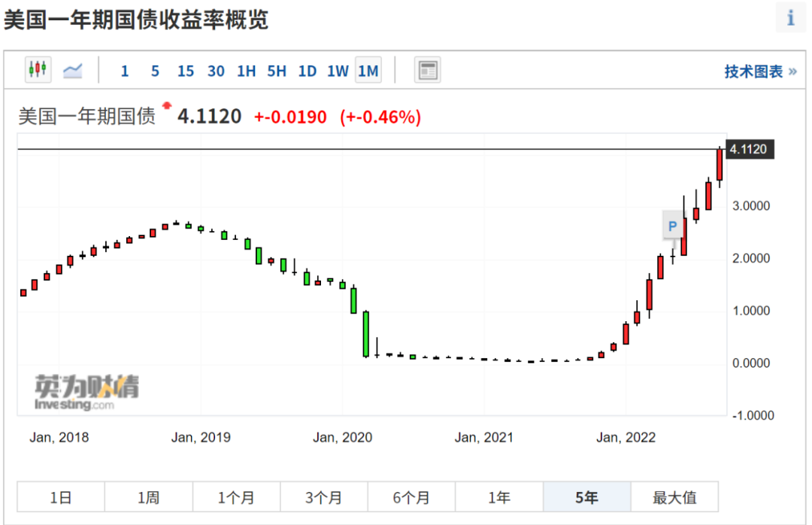Click the Jan, 2018 axis label
The width and height of the screenshot is (812, 525).
pos(59,438)
